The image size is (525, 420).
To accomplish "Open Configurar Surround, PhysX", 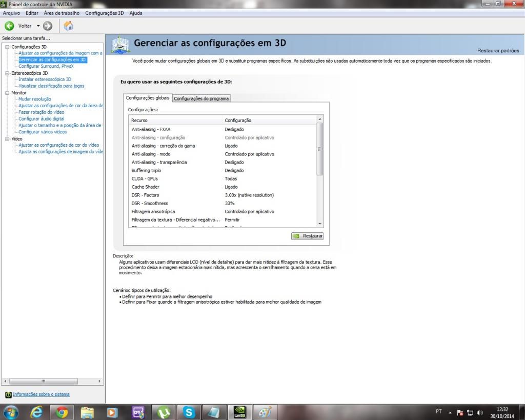I will point(46,66).
